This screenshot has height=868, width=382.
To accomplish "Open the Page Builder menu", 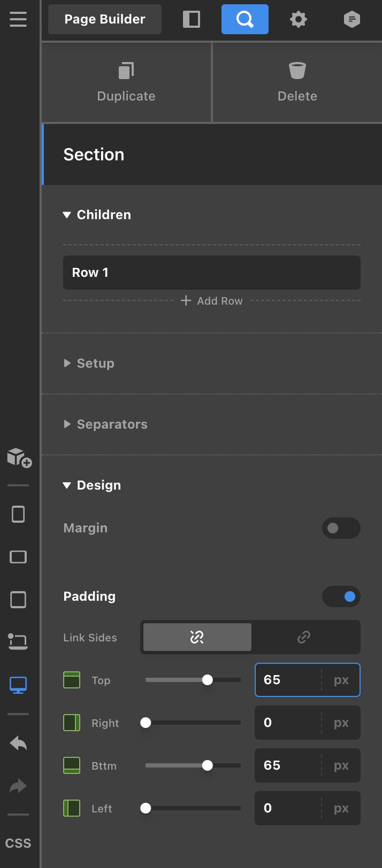I will 105,19.
